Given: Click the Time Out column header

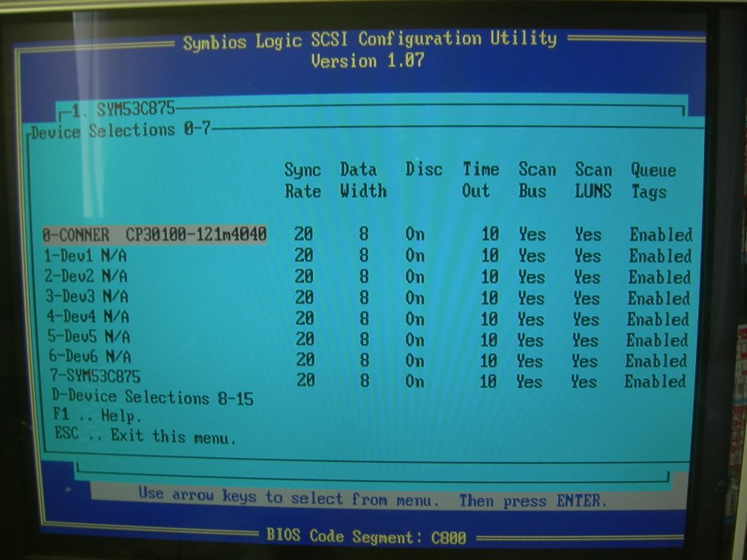Looking at the screenshot, I should (481, 180).
